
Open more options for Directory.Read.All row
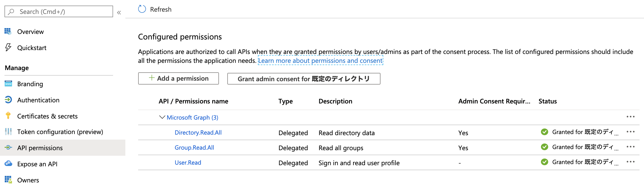tap(630, 132)
